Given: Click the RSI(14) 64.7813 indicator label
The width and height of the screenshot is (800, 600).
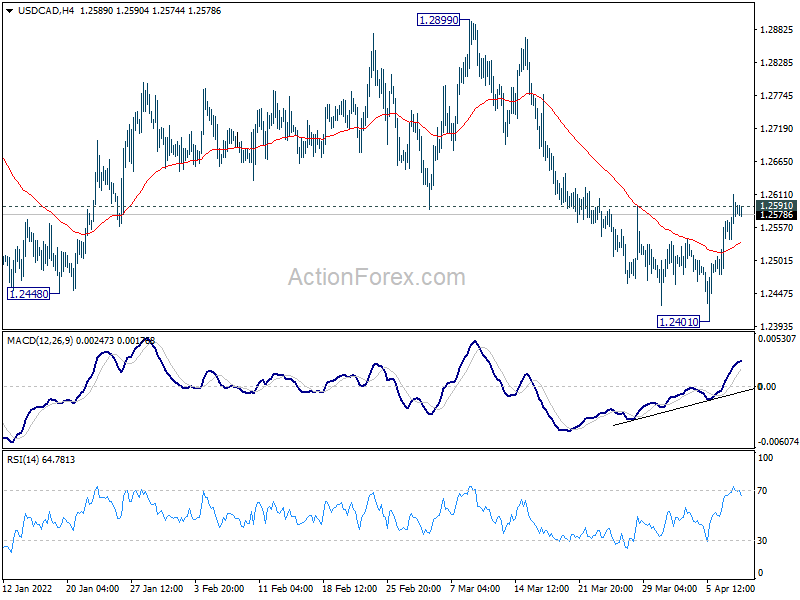Looking at the screenshot, I should coord(41,460).
